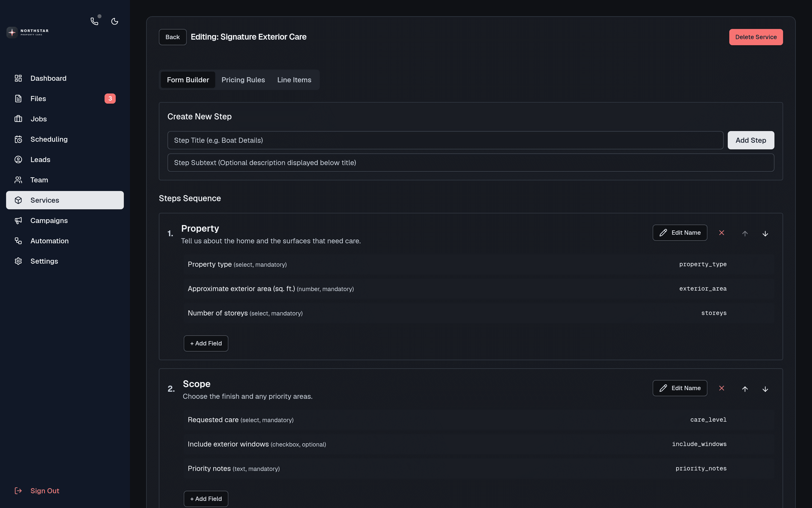Viewport: 812px width, 508px height.
Task: Select the Approximate exterior area field row
Action: click(x=479, y=289)
